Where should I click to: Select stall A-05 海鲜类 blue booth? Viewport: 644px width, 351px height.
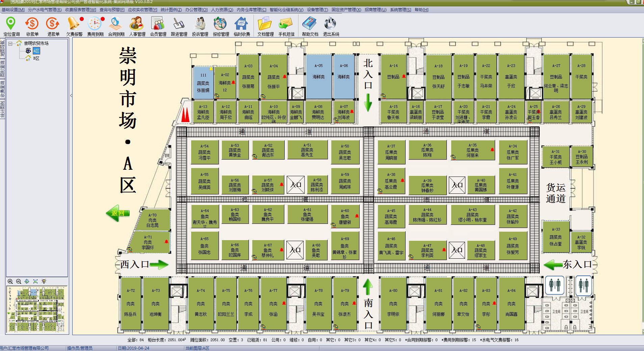[x=318, y=76]
